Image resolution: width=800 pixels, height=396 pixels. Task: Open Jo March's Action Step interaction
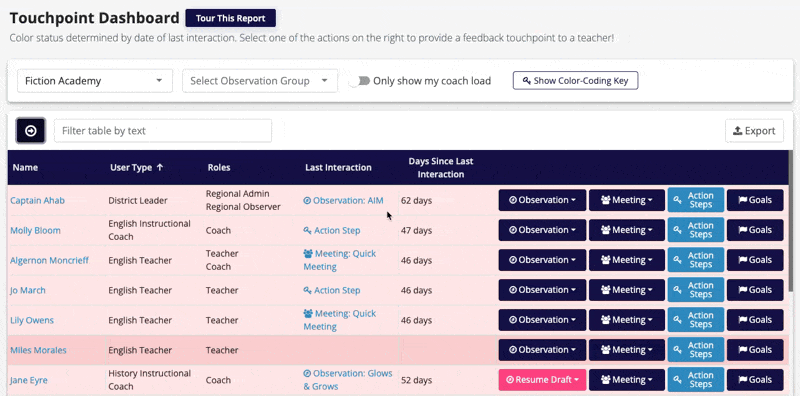[332, 290]
